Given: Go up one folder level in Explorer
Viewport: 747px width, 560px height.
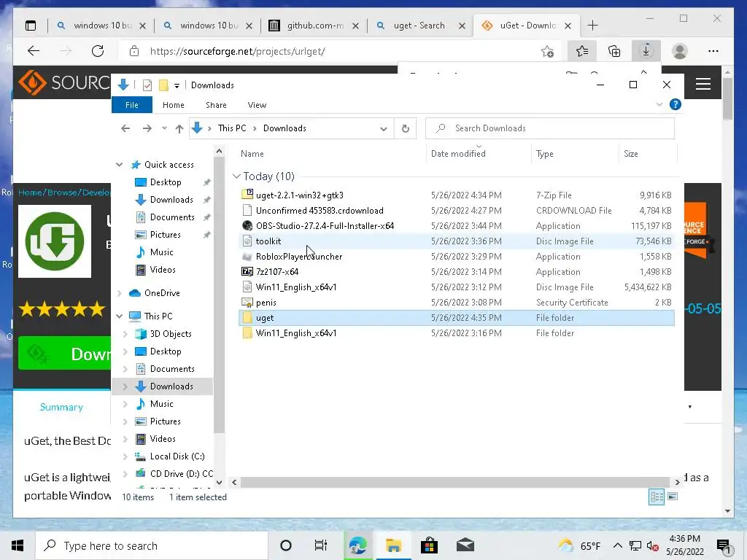Looking at the screenshot, I should click(x=179, y=128).
